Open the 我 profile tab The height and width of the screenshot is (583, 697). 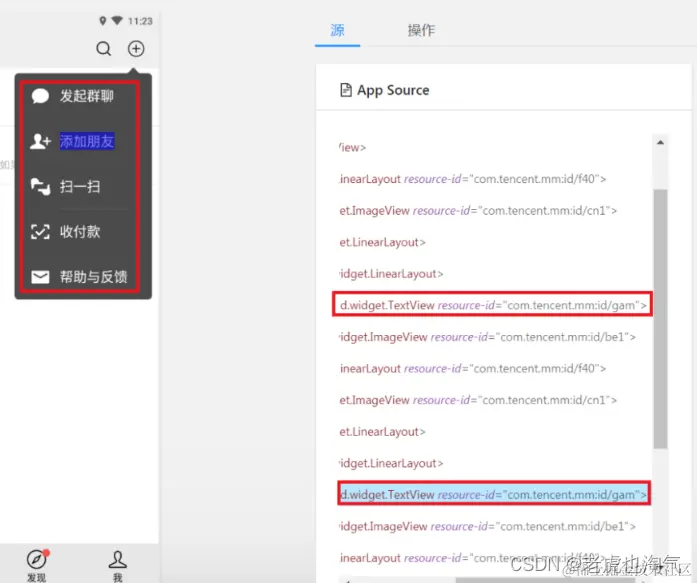pos(117,564)
